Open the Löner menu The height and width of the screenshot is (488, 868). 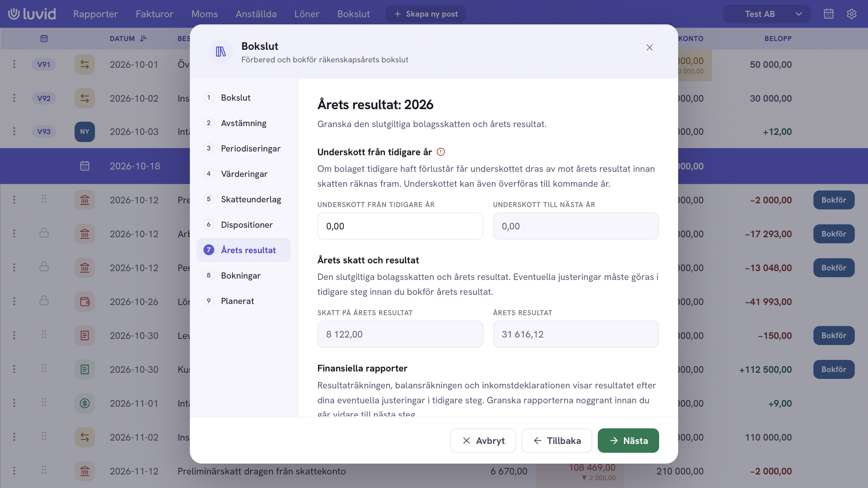coord(307,14)
